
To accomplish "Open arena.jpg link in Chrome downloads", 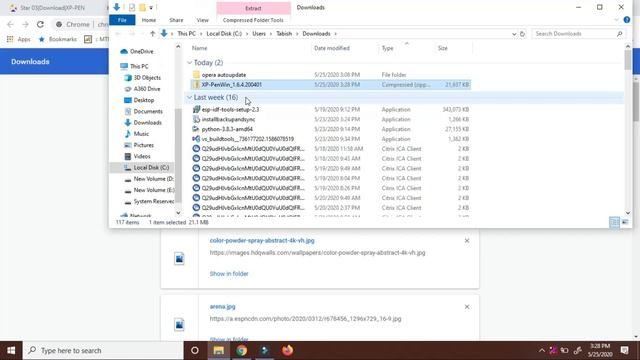I will [222, 307].
